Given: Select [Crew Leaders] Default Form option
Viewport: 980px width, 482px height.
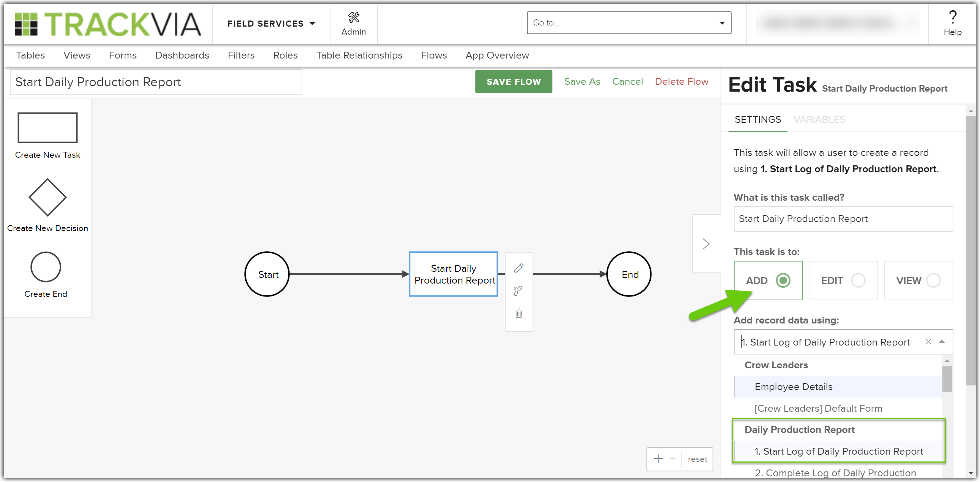Looking at the screenshot, I should 838,409.
